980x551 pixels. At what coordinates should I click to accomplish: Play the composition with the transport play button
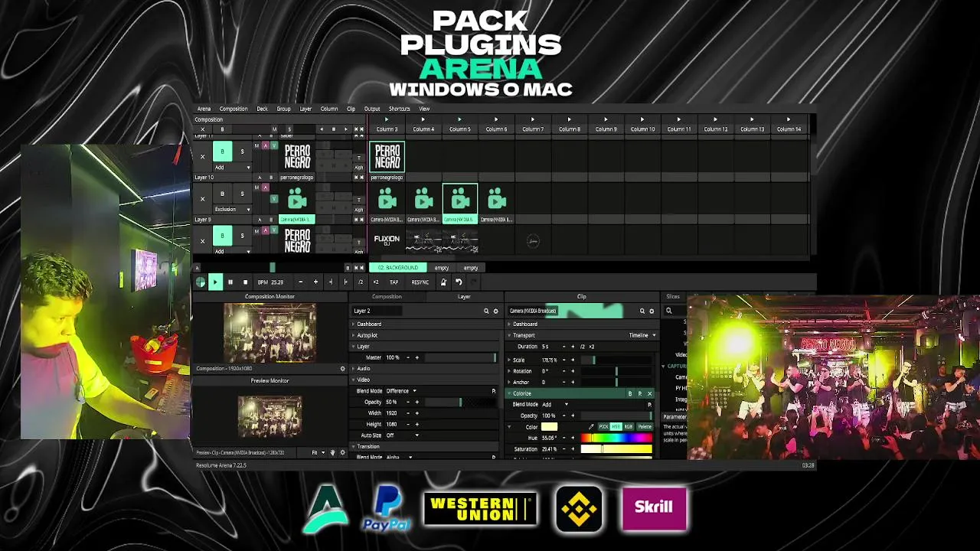[215, 282]
